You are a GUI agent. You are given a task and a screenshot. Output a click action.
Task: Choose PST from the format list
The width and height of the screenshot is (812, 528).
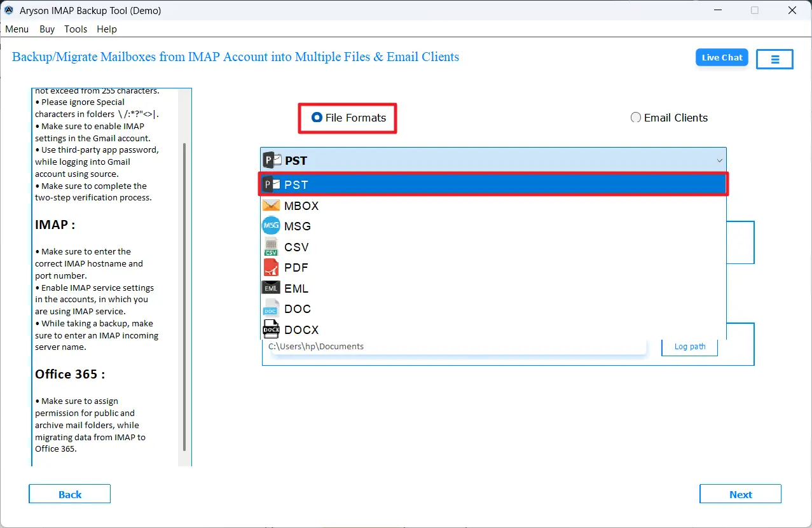[x=493, y=184]
